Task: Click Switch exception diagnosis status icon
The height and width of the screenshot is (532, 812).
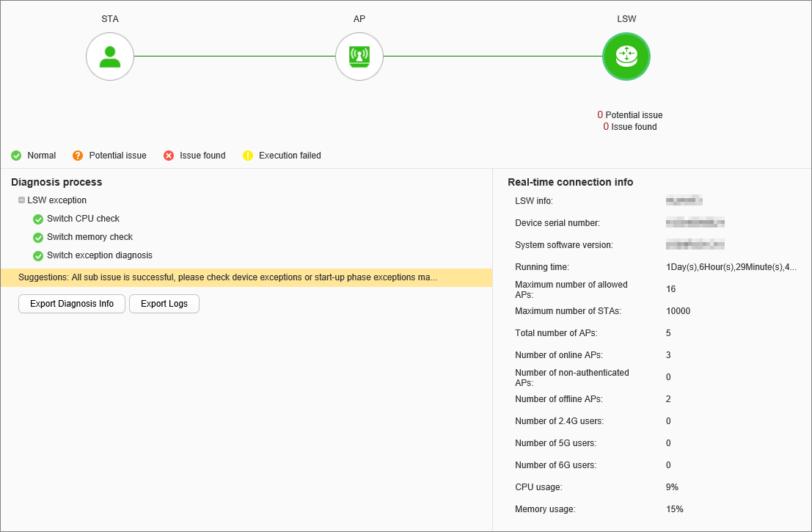Action: (x=38, y=256)
